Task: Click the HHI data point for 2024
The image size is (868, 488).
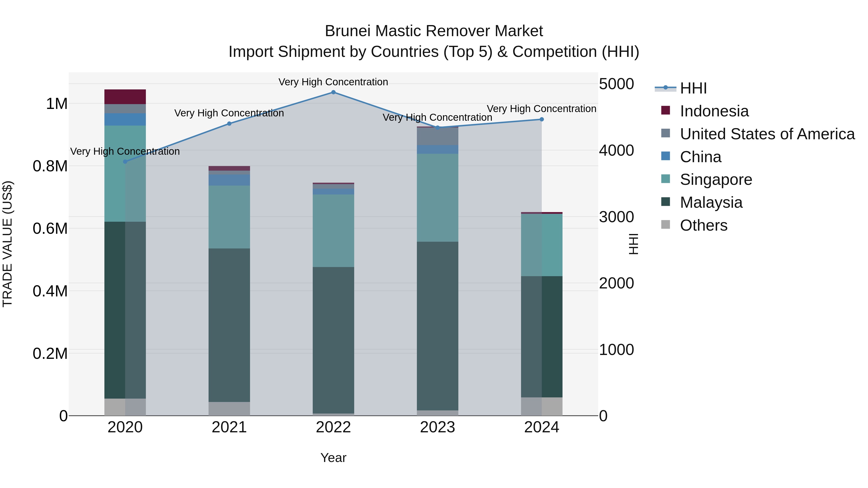Action: (542, 119)
